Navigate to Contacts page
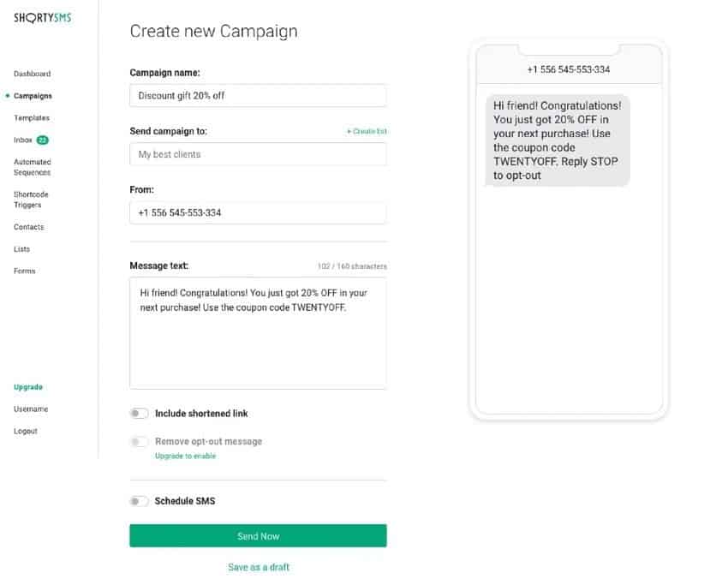This screenshot has width=728, height=585. 29,227
